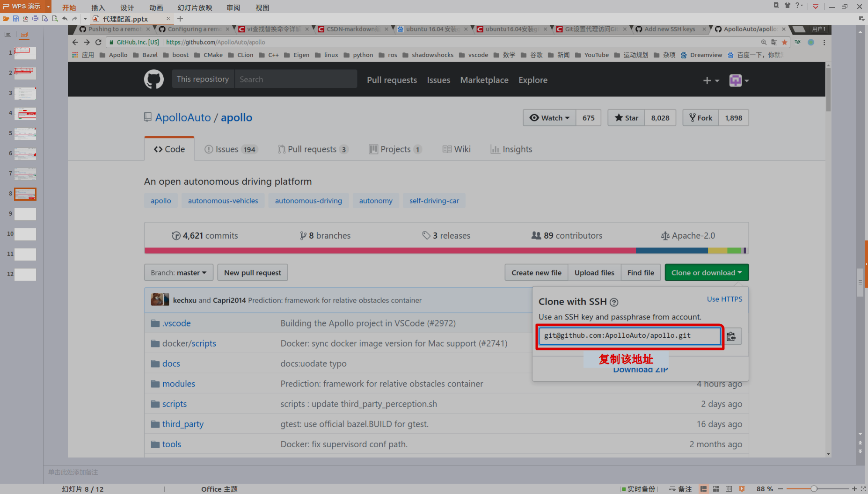Select normal view icon in status bar
The height and width of the screenshot is (494, 868).
(x=703, y=489)
